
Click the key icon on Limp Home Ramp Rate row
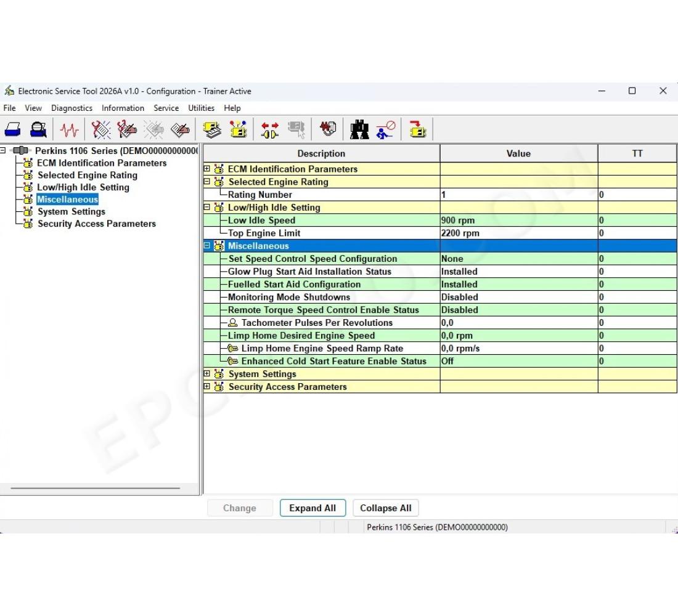(x=232, y=348)
